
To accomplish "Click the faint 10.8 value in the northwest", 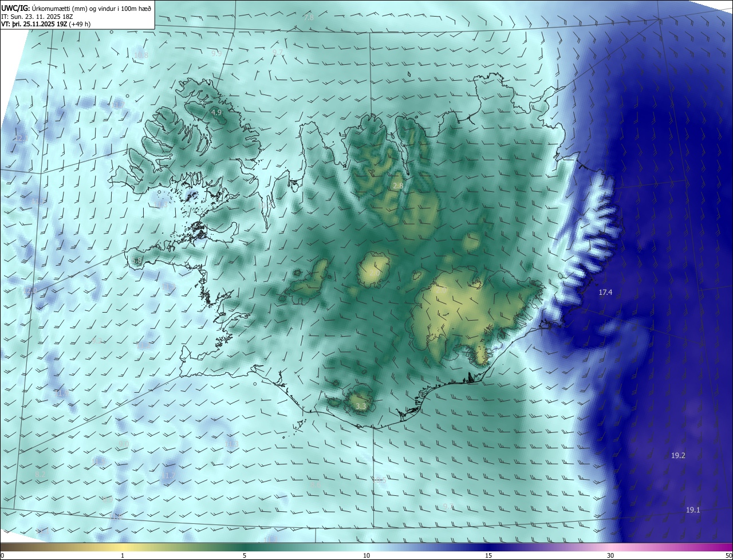I will 141,56.
